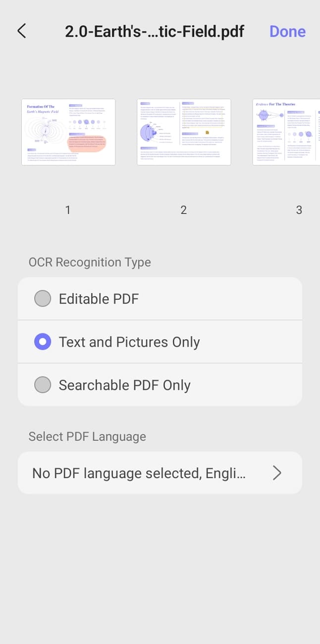Screen dimensions: 320x644
Task: Expand the language selection with the arrow
Action: point(277,473)
